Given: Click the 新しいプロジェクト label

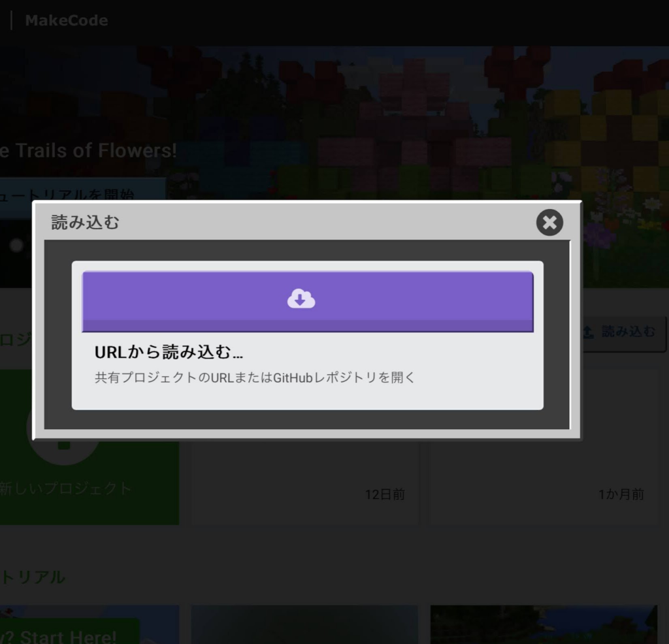Looking at the screenshot, I should click(x=65, y=488).
